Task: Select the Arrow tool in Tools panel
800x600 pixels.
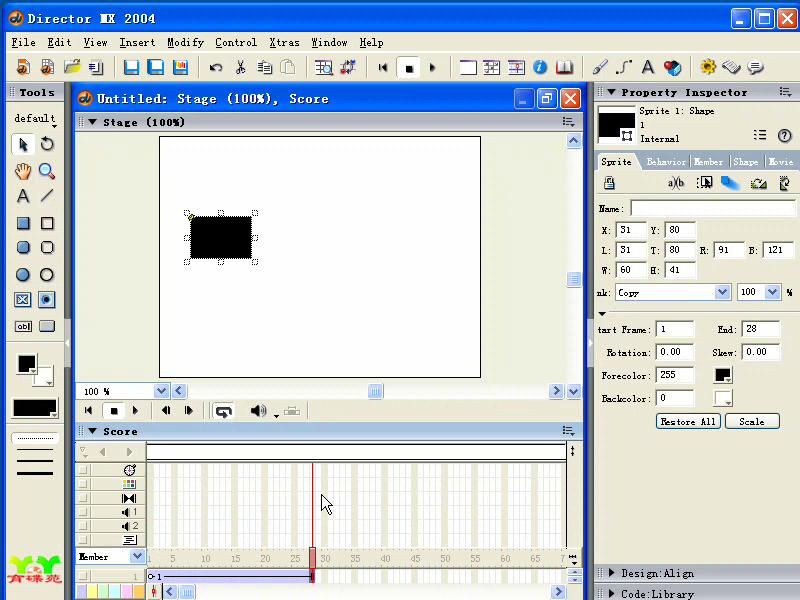Action: tap(22, 144)
